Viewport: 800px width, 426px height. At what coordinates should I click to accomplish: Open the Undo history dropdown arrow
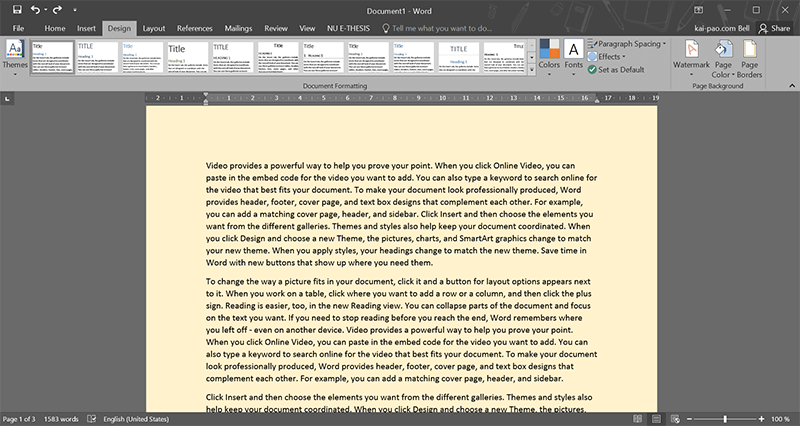[45, 10]
